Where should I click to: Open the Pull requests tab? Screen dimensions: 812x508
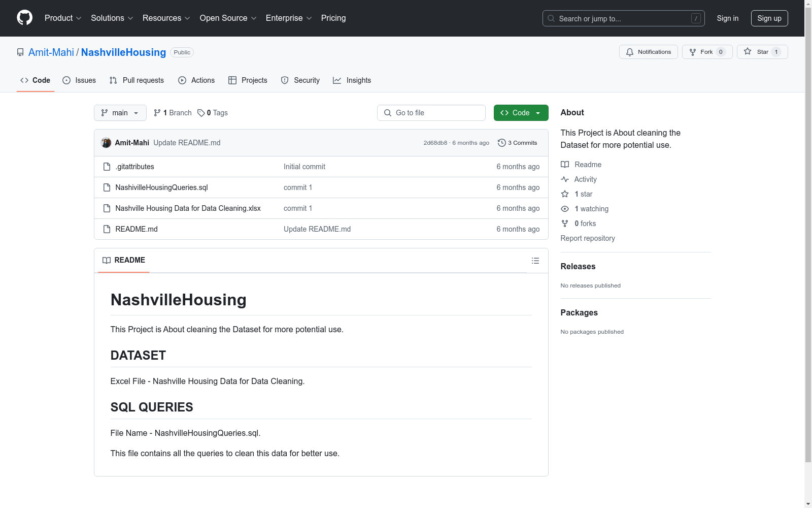click(x=137, y=80)
